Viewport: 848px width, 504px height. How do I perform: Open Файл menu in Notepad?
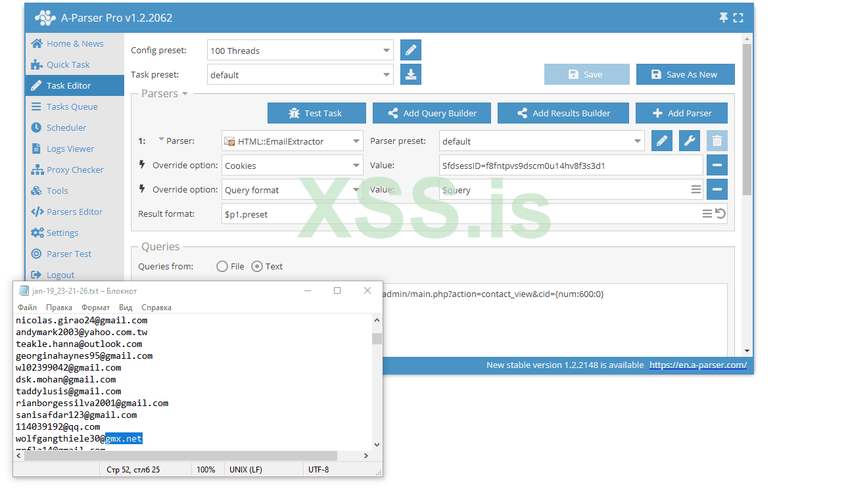[x=28, y=308]
